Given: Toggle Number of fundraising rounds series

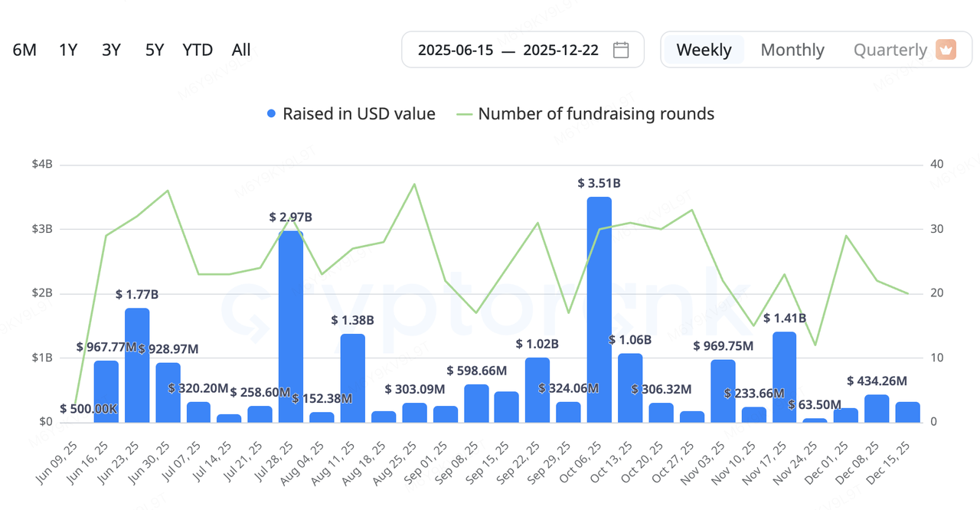Looking at the screenshot, I should click(596, 114).
